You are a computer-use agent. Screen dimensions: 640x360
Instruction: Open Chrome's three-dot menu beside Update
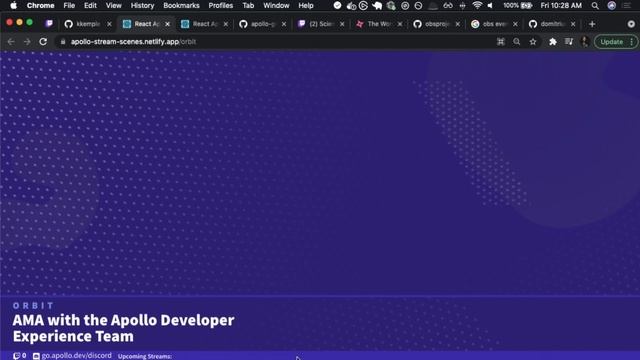tap(632, 42)
